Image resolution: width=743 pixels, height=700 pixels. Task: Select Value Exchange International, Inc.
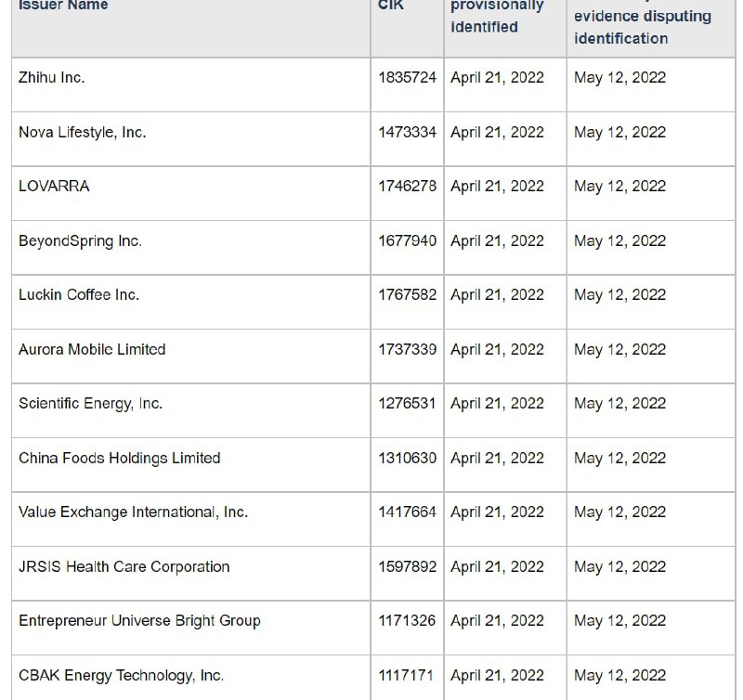coord(133,512)
